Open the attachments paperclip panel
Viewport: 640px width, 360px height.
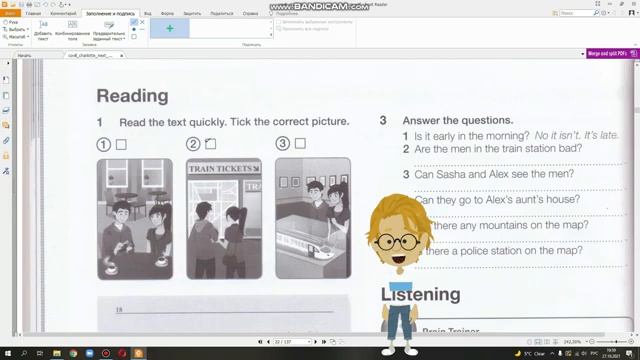pyautogui.click(x=6, y=141)
